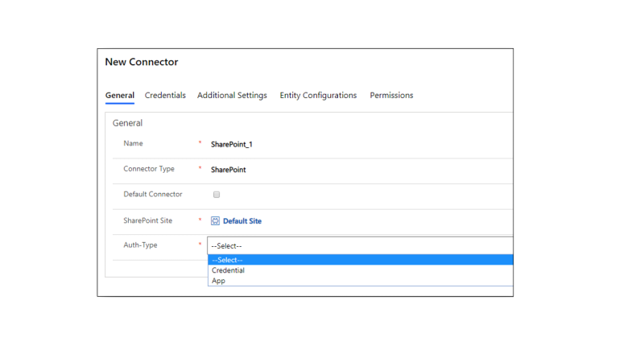
Task: Click the Connector Type value SharePoint
Action: 229,171
